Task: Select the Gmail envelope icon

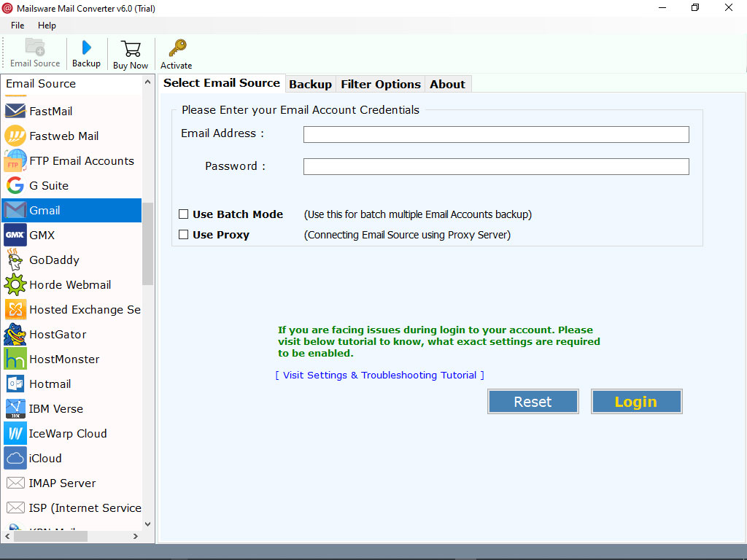Action: [x=15, y=210]
